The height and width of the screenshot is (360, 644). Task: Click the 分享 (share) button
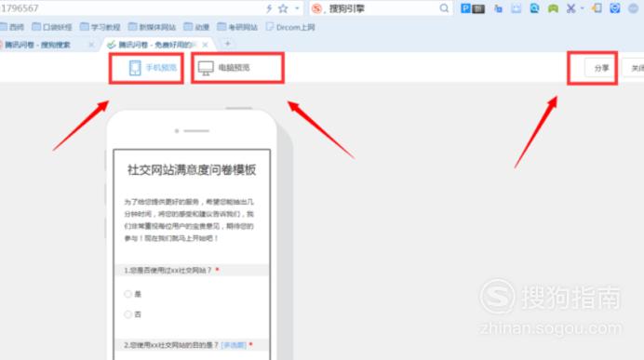601,68
